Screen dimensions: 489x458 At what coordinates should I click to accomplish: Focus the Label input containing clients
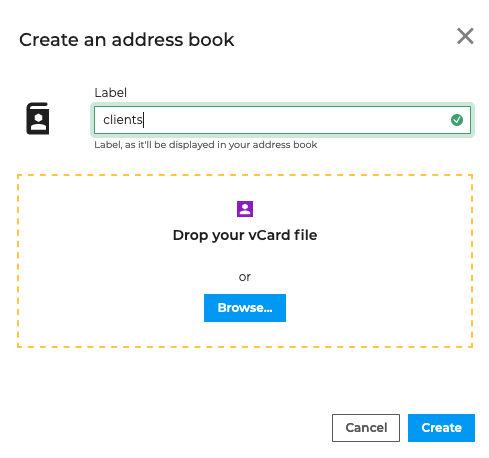(x=282, y=120)
